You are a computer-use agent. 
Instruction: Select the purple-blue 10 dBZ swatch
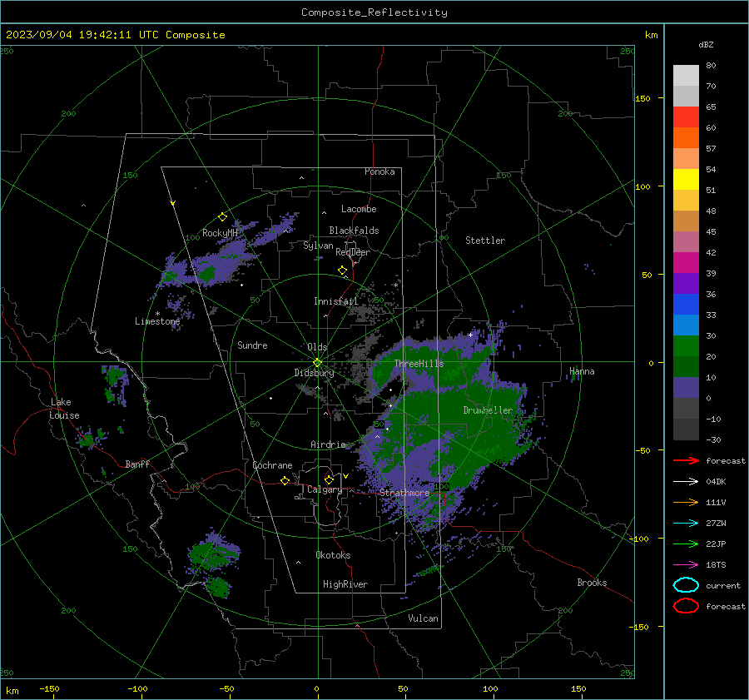coord(686,387)
